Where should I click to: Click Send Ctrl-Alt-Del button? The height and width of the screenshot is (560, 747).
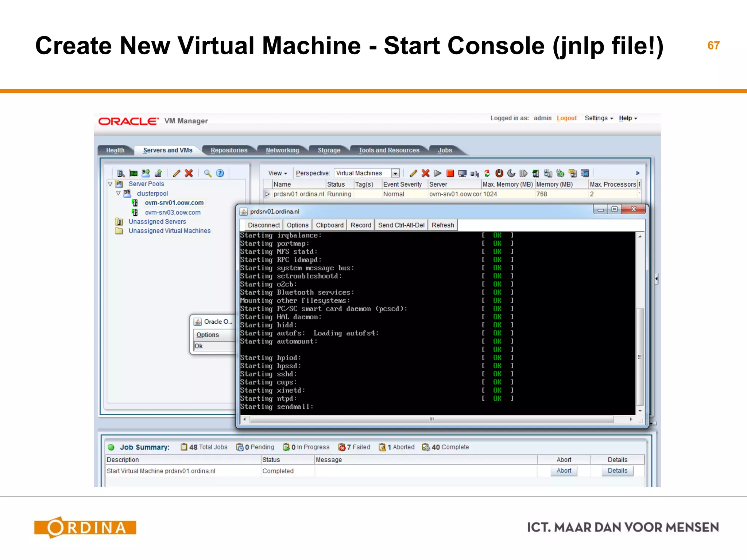(401, 225)
